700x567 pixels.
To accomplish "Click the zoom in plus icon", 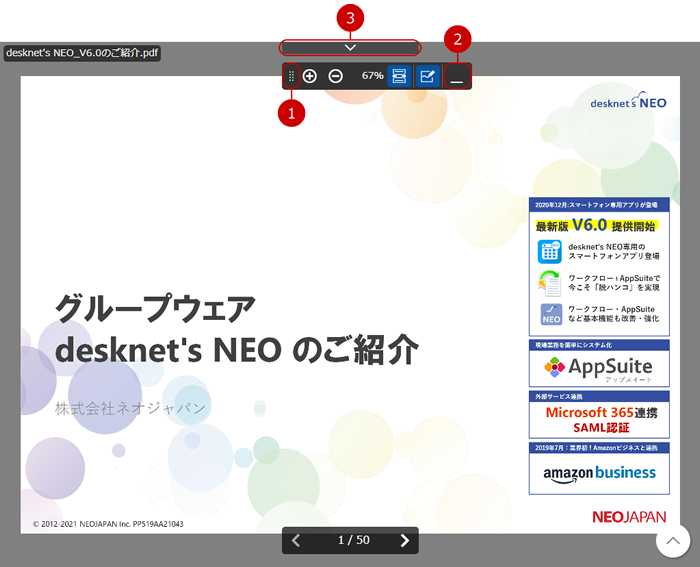I will tap(310, 76).
